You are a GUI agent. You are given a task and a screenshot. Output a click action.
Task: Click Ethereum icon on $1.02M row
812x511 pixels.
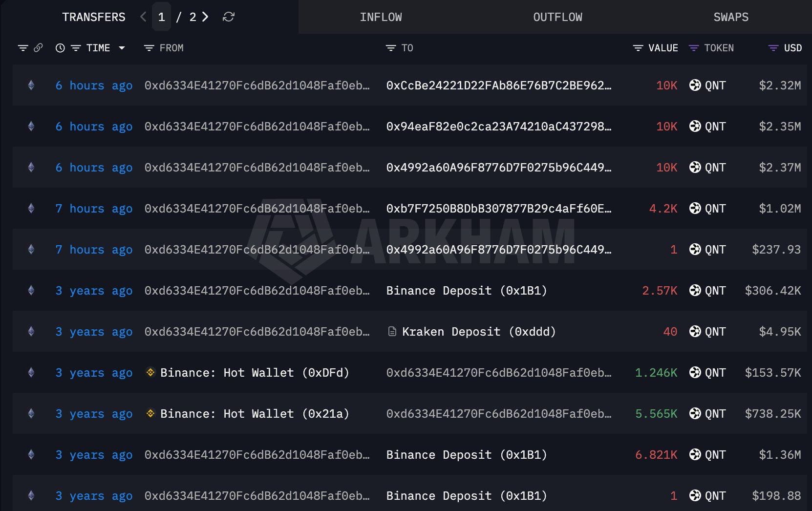[31, 209]
